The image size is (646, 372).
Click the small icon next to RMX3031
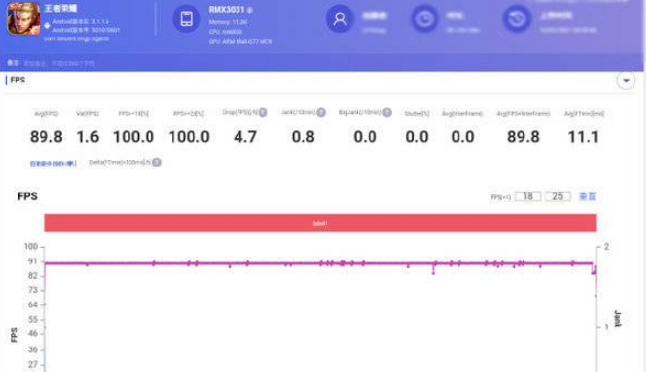(250, 10)
